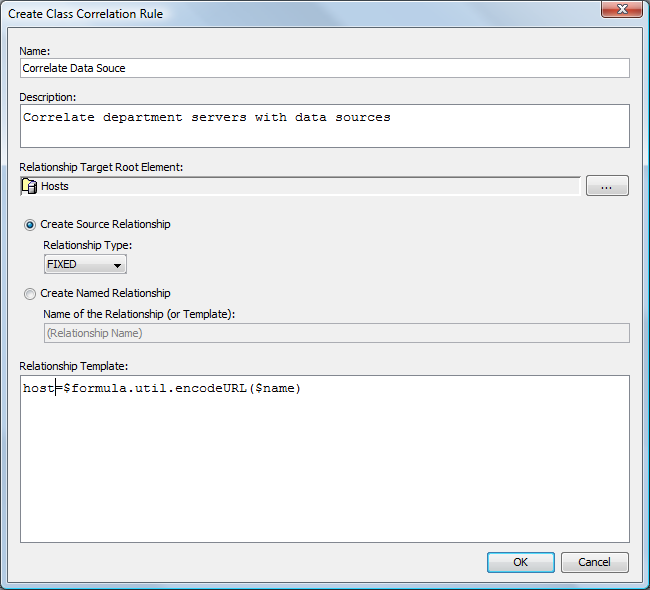
Task: Click the Relationship Template text area
Action: (325, 459)
